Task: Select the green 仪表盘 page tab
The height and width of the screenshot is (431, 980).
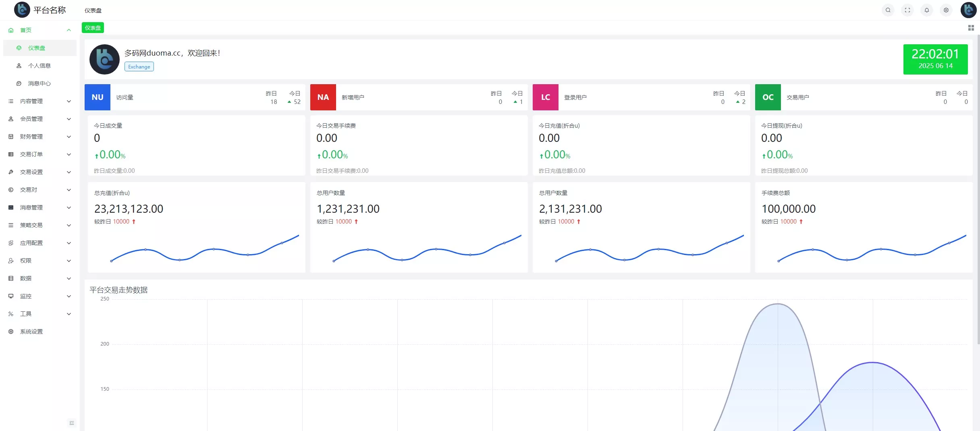Action: [x=93, y=28]
